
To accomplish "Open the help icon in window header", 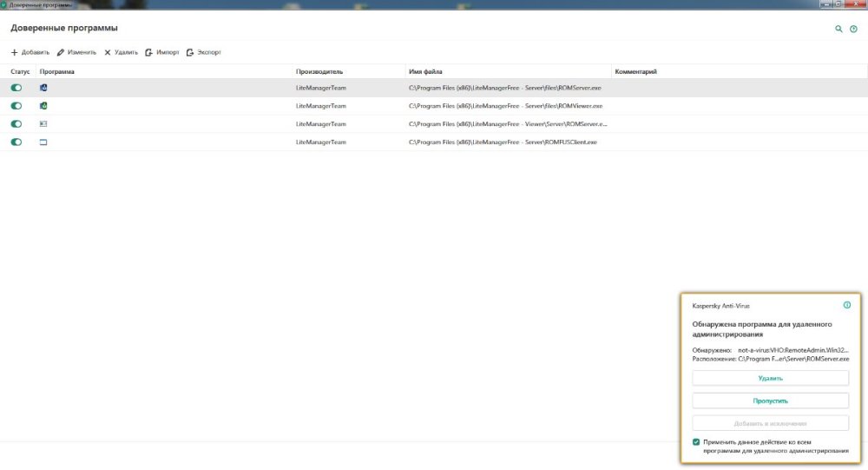I will coord(853,29).
